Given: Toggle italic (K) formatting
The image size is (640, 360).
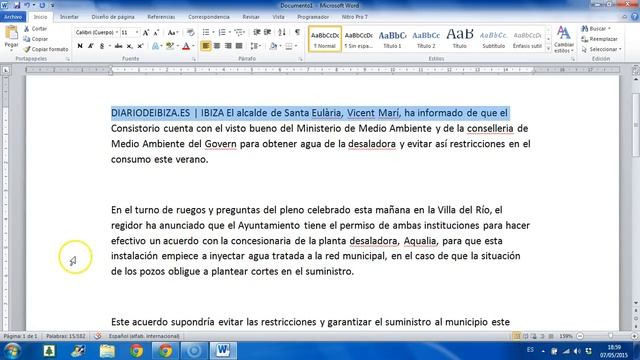Looking at the screenshot, I should click(91, 46).
